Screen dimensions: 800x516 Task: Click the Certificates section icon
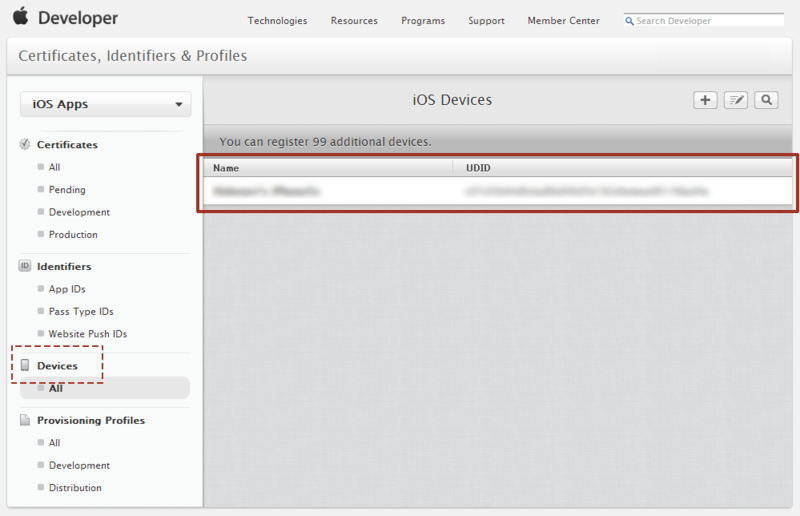click(24, 144)
